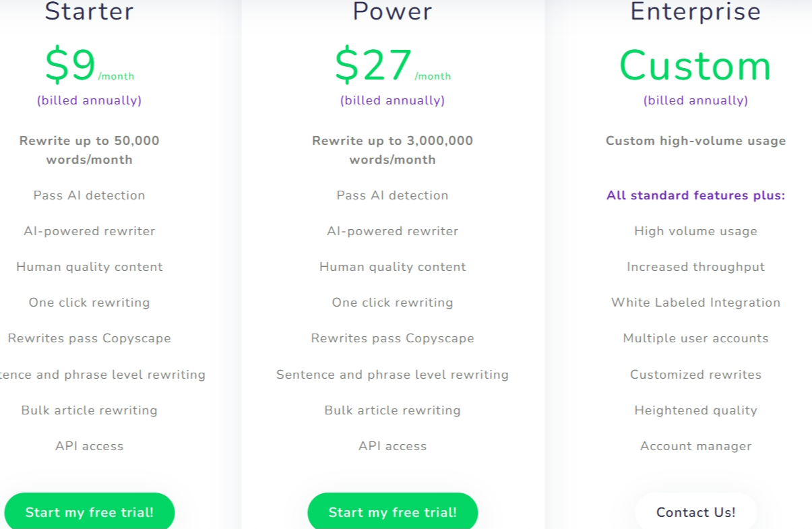Click 'Rewrite up to 3,000,000 words/month' text
This screenshot has width=812, height=529.
point(393,150)
